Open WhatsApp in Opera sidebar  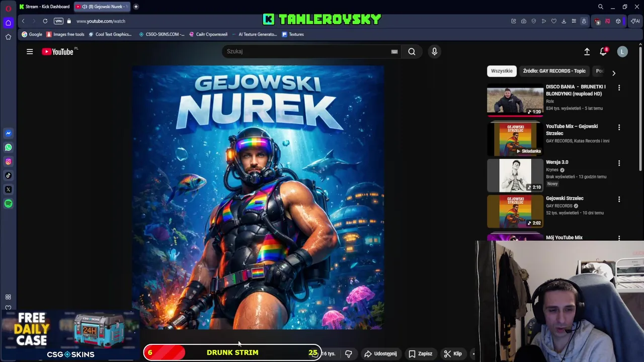pos(8,147)
